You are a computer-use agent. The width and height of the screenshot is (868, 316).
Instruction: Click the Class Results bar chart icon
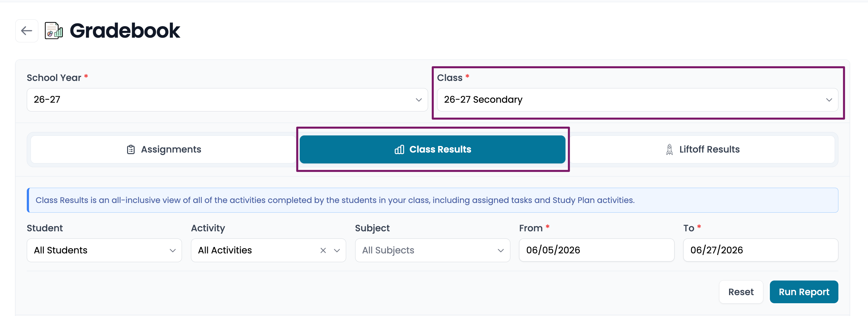point(399,149)
